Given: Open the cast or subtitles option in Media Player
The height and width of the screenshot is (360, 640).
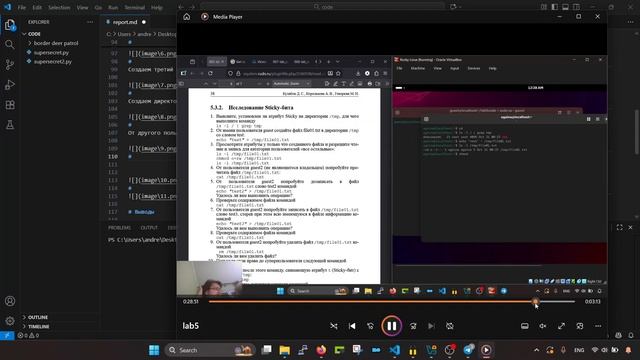Looking at the screenshot, I should coord(525,326).
